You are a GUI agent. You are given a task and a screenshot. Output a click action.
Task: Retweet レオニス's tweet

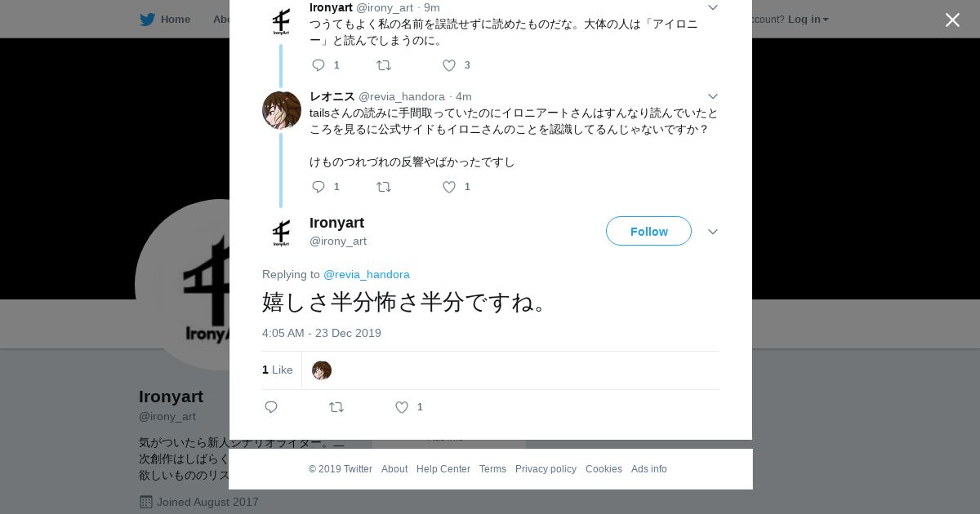click(x=384, y=187)
